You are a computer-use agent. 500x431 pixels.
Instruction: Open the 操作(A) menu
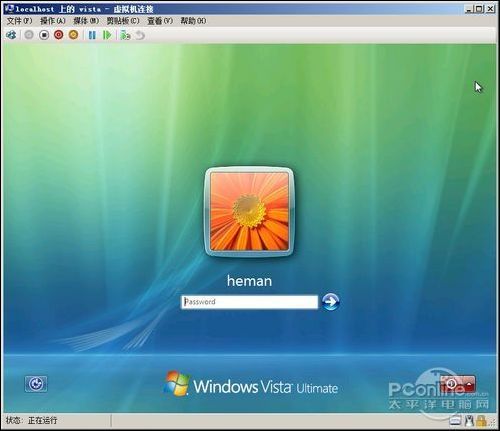click(53, 21)
